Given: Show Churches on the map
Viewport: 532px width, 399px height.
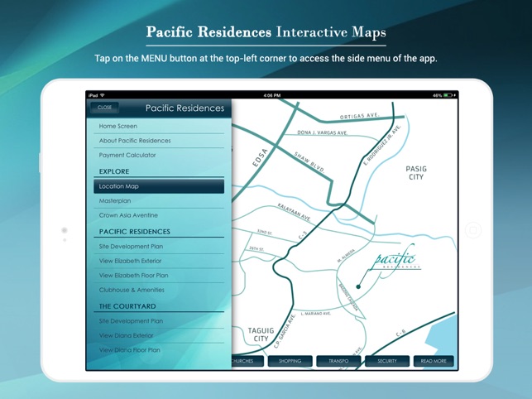Looking at the screenshot, I should click(247, 361).
